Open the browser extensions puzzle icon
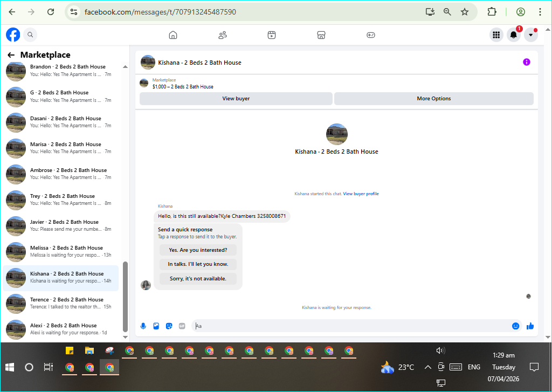552x392 pixels. coord(492,12)
